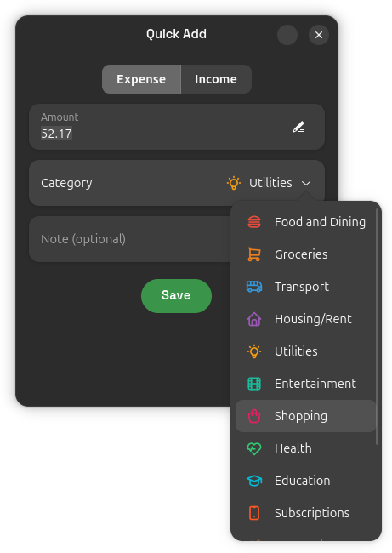Open the Utilities category combo box
Image resolution: width=392 pixels, height=553 pixels.
point(269,183)
